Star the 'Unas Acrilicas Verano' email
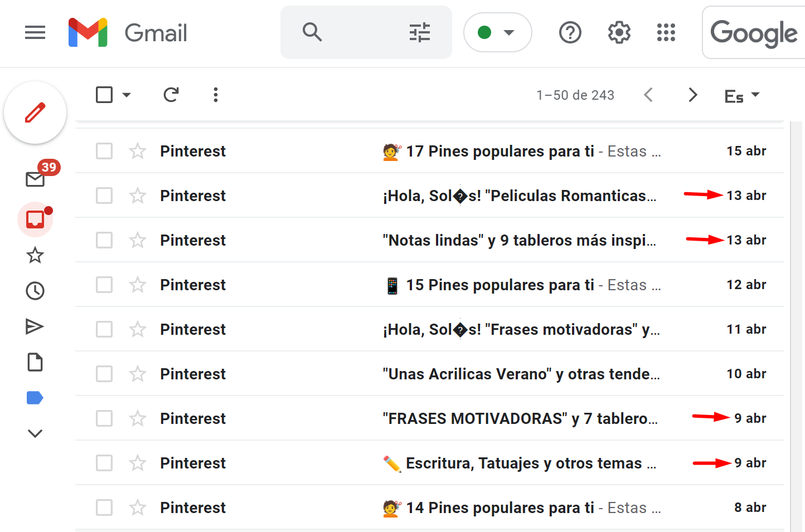This screenshot has width=805, height=532. (x=138, y=374)
